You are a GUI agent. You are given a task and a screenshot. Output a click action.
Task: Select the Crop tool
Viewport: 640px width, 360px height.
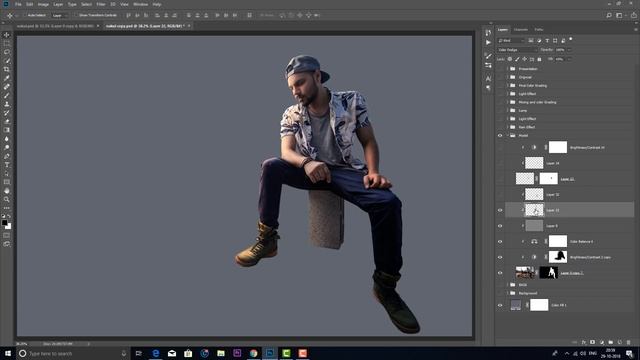click(7, 69)
